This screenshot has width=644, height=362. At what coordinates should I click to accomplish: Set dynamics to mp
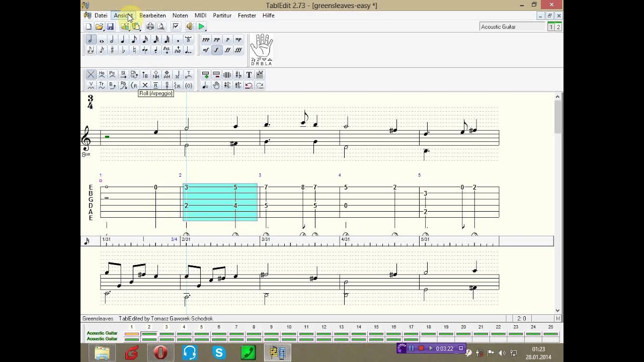coord(238,40)
